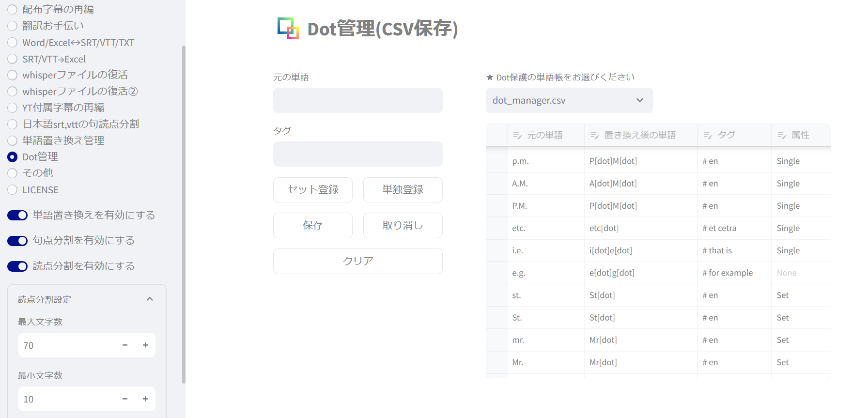
Task: Click the タグ column header icon
Action: pyautogui.click(x=708, y=136)
